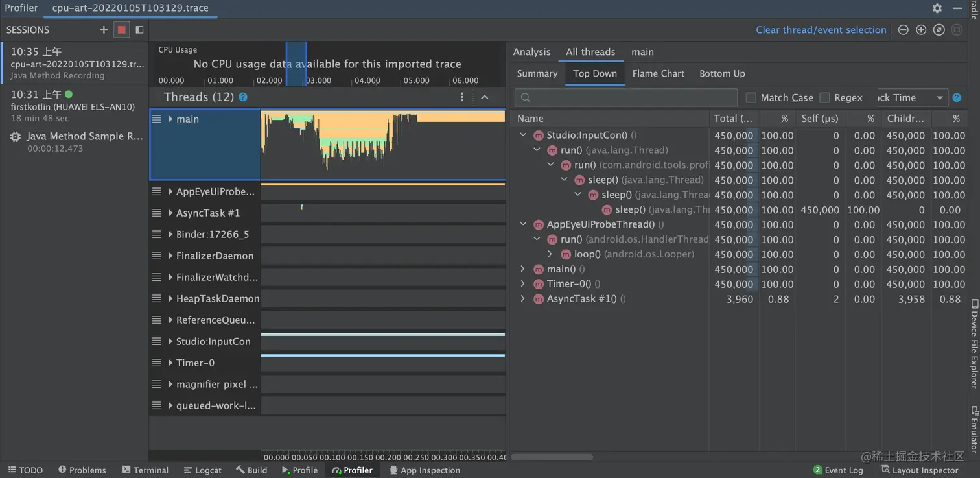Image resolution: width=980 pixels, height=478 pixels.
Task: Zoom in the timeline
Action: coord(921,30)
